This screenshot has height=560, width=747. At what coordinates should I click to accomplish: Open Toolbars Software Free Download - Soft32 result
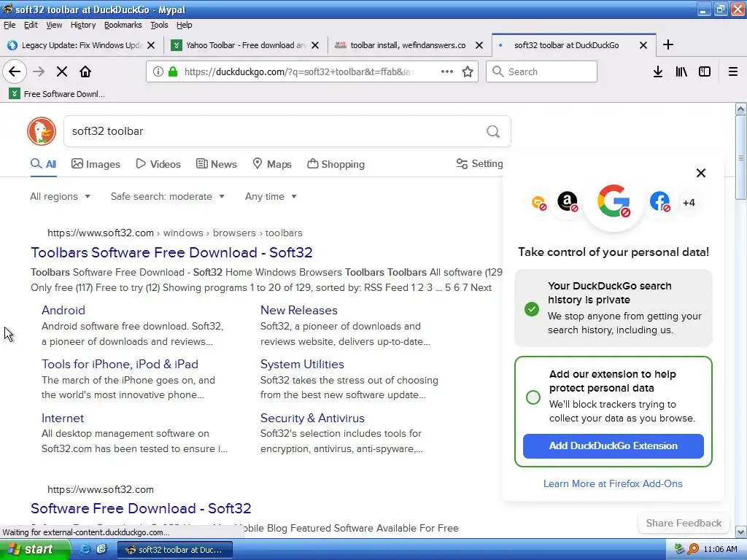click(x=171, y=252)
